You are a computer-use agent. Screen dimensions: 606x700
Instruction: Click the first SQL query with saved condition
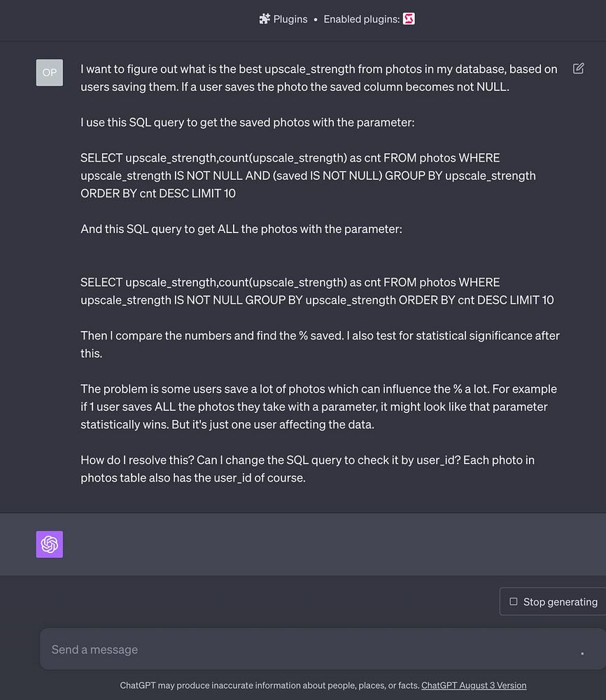(308, 176)
